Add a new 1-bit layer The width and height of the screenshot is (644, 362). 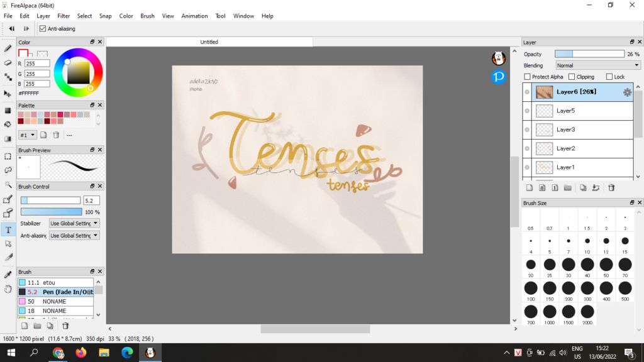pyautogui.click(x=555, y=188)
